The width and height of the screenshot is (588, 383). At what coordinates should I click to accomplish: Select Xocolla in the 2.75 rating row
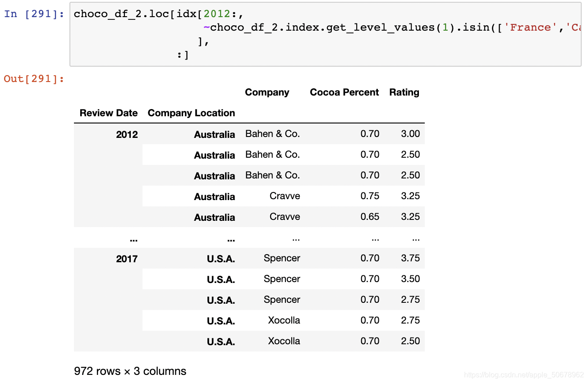tap(284, 320)
